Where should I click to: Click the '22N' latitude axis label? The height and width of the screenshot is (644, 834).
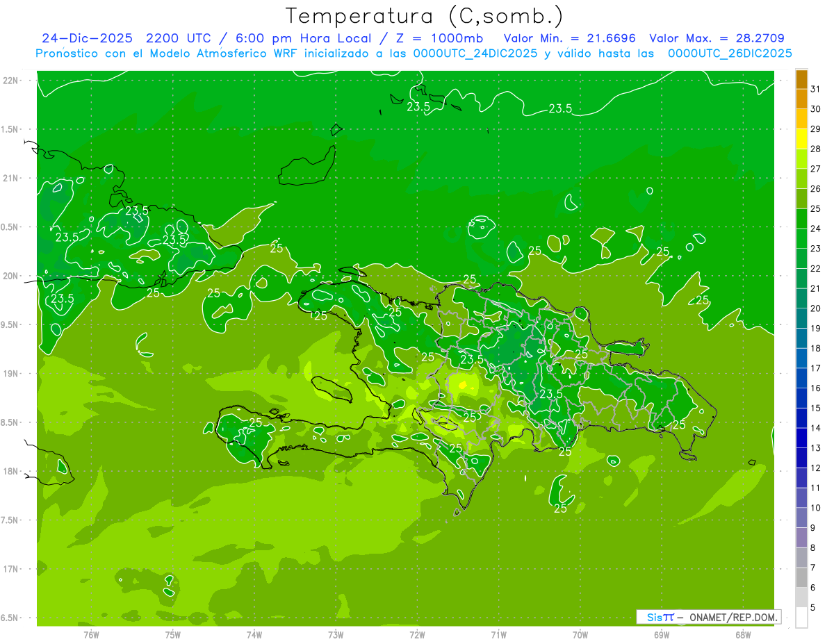(11, 81)
